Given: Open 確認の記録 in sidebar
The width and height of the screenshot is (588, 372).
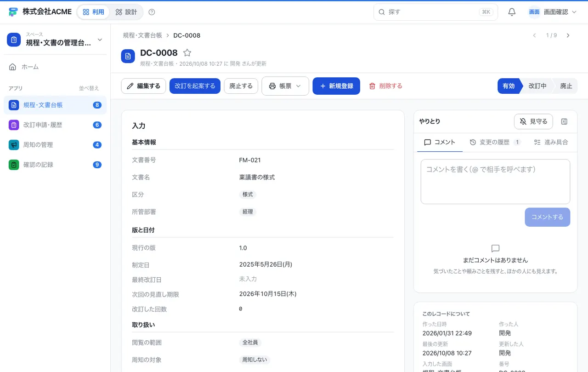Looking at the screenshot, I should pos(55,165).
